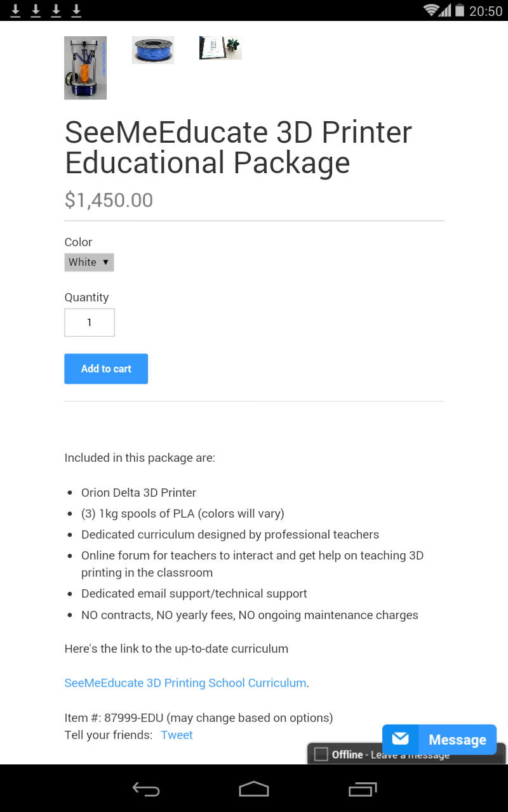
Task: Tap the battery status icon
Action: coord(459,10)
